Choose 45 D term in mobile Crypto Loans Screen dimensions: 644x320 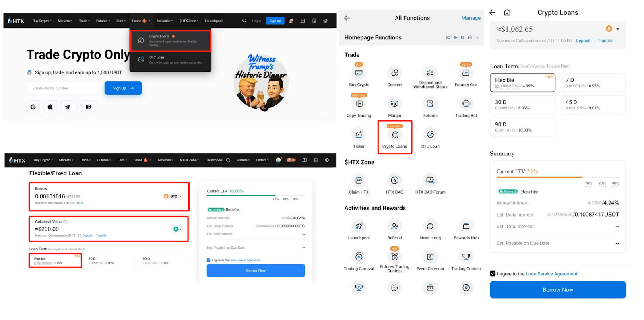[593, 105]
